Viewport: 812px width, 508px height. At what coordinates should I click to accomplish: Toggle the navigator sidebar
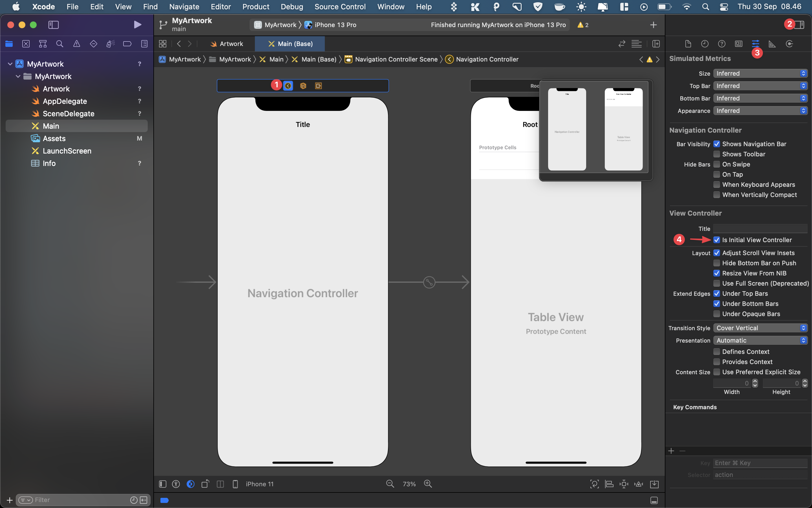53,25
